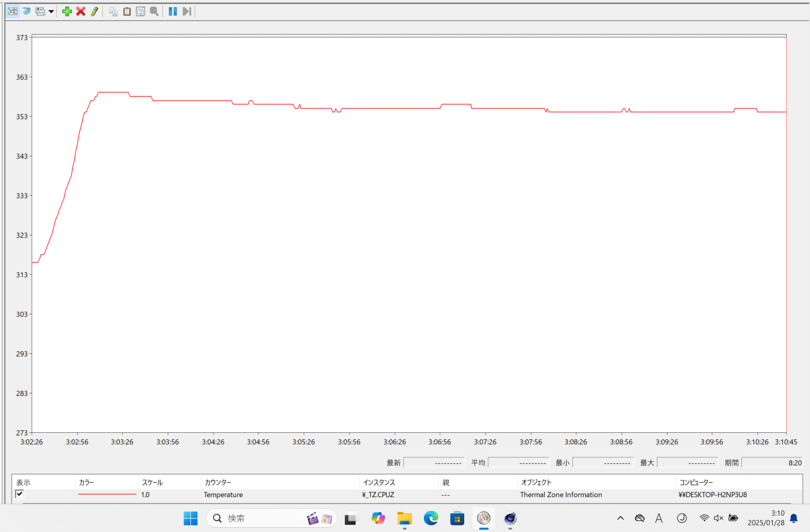Screen dimensions: 810x532
Task: Click the Copy Properties icon
Action: coord(113,11)
